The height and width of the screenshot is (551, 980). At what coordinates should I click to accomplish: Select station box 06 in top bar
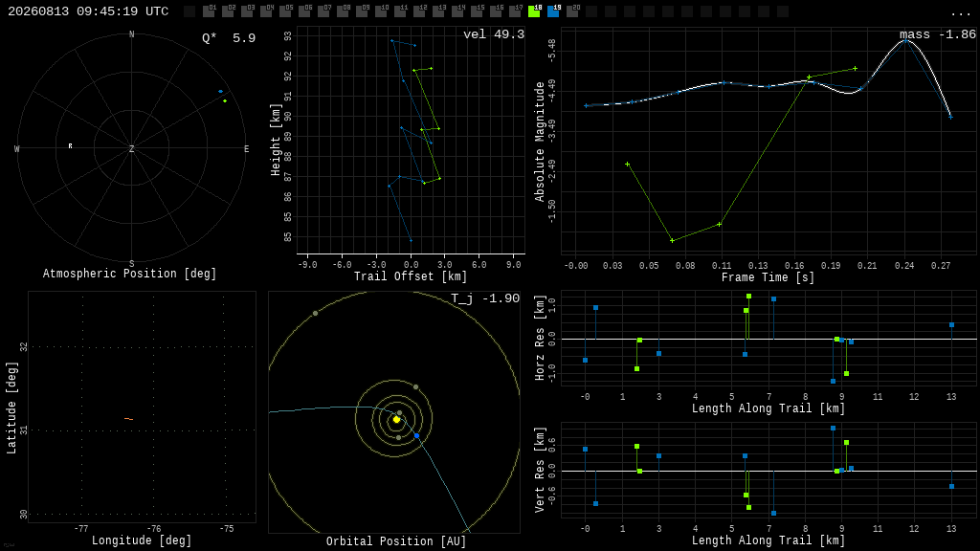click(x=304, y=11)
